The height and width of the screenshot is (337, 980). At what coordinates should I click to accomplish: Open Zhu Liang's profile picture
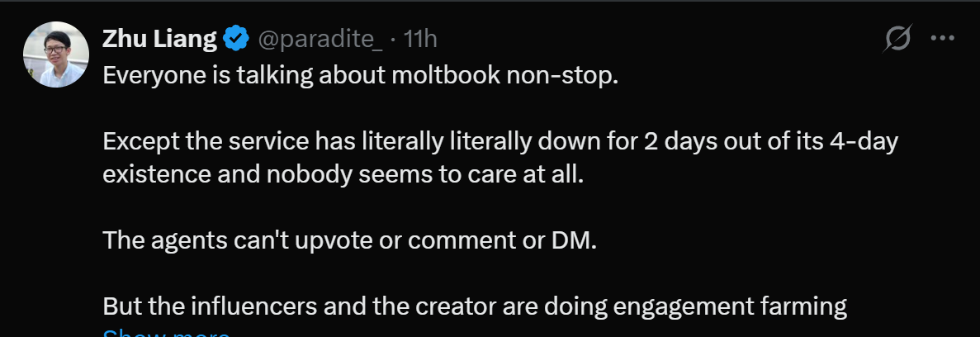pos(55,55)
